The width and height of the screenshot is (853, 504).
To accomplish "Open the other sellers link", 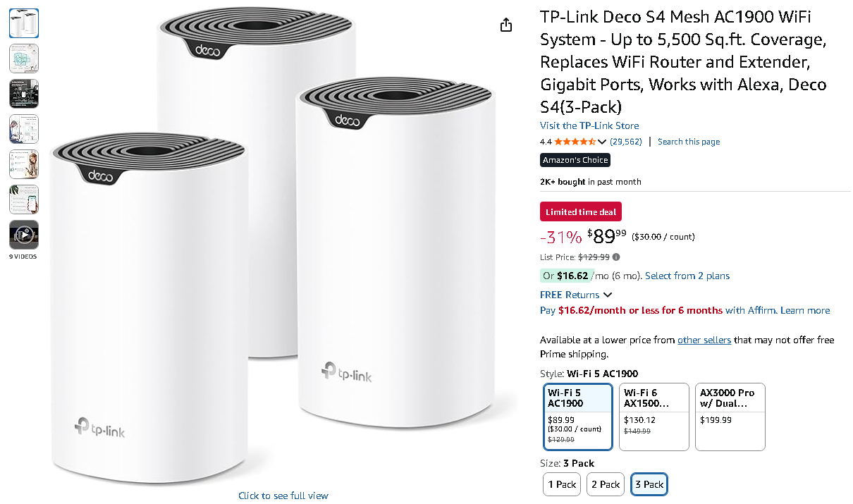I will coord(704,340).
